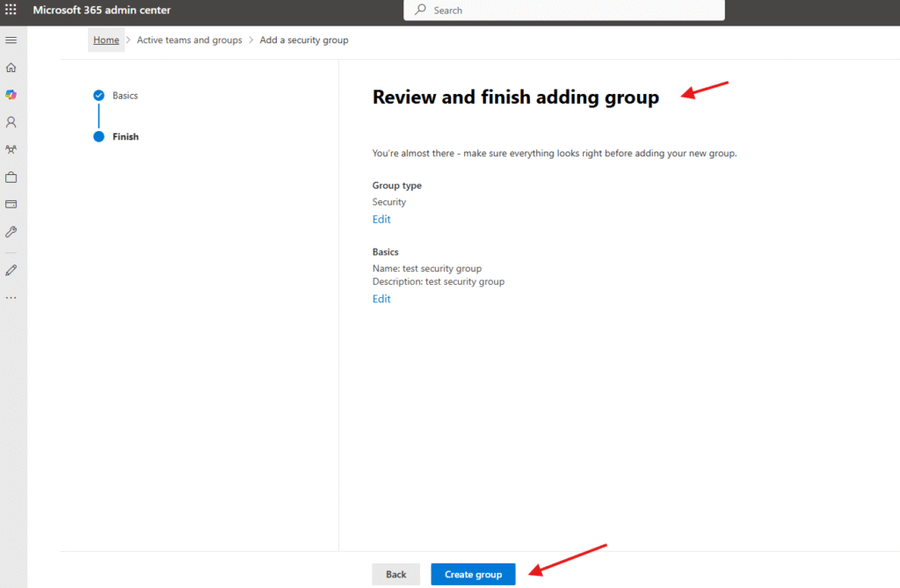Image resolution: width=900 pixels, height=588 pixels.
Task: Open Active teams and groups breadcrumb
Action: tap(189, 40)
